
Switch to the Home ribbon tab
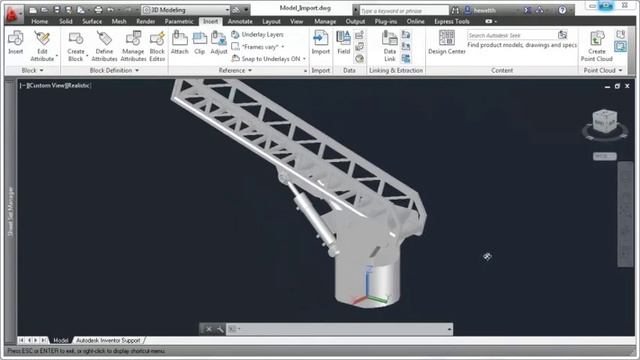tap(40, 22)
